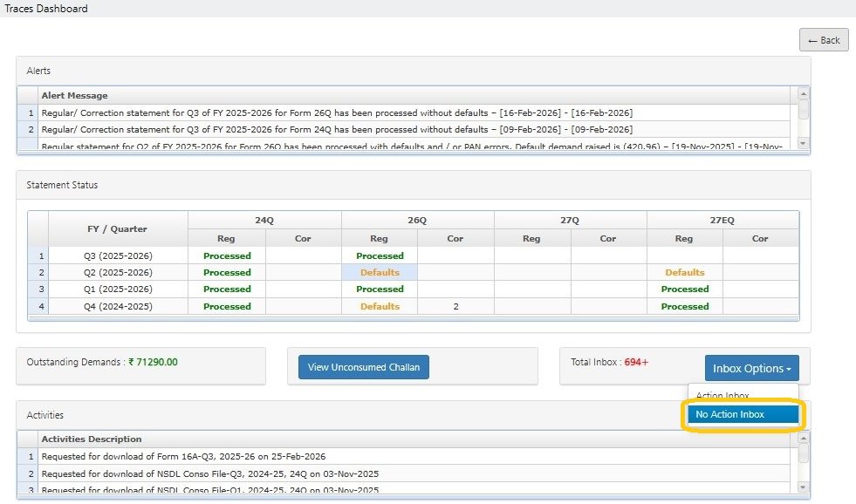The width and height of the screenshot is (856, 504).
Task: Click the Back button
Action: coord(823,39)
